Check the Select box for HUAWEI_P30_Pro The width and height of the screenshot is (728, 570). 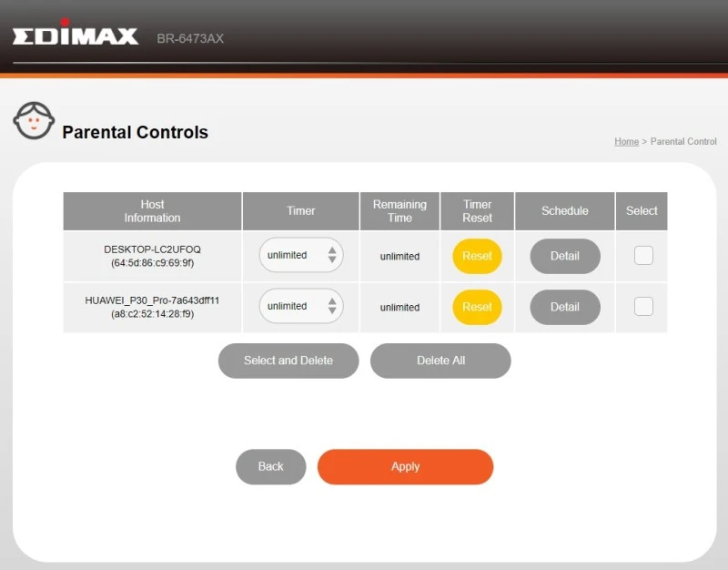642,307
